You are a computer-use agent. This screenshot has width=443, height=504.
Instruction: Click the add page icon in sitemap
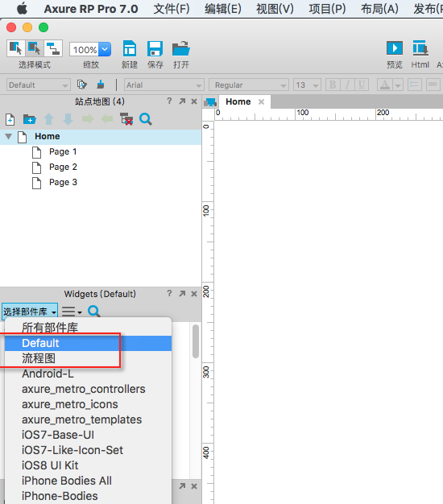(10, 119)
